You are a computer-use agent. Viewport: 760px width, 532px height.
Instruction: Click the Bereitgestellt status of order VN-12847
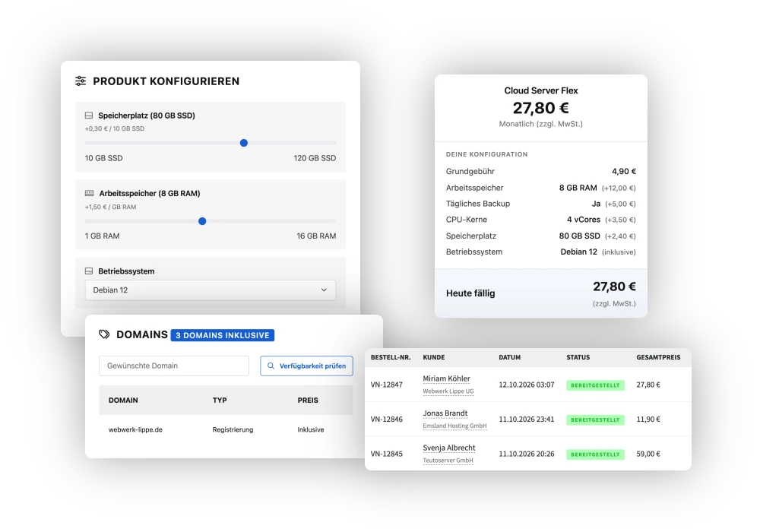point(595,385)
